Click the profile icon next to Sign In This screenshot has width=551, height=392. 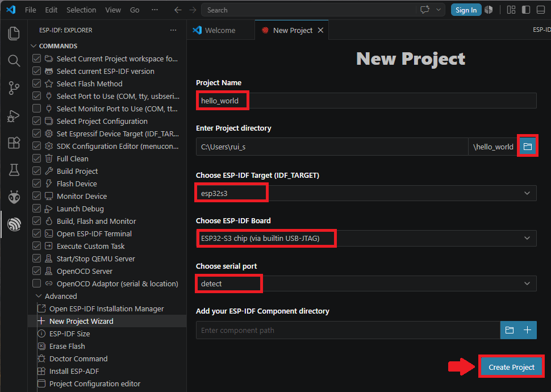(x=489, y=10)
